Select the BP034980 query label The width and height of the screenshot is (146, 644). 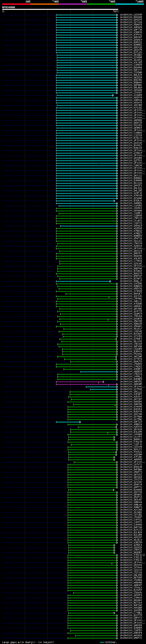(x=8, y=8)
